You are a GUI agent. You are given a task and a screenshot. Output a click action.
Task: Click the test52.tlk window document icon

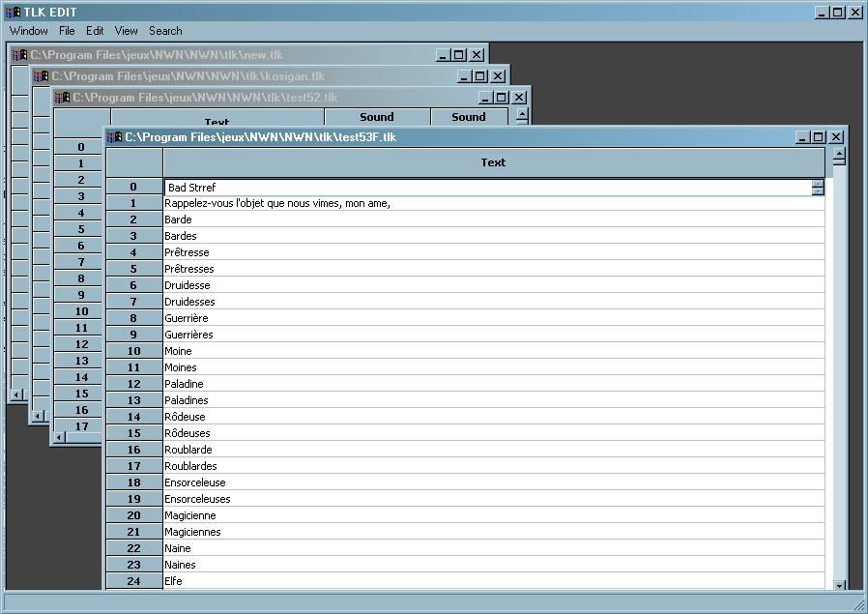pos(62,98)
